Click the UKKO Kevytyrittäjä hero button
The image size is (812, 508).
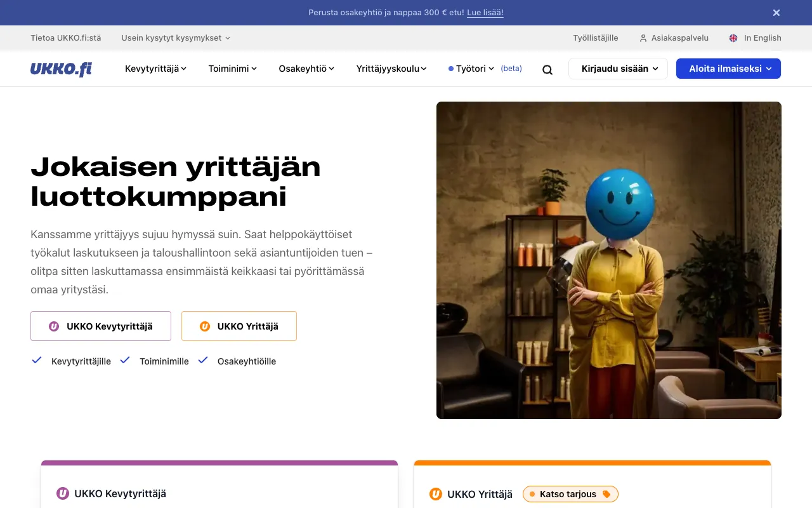(101, 326)
